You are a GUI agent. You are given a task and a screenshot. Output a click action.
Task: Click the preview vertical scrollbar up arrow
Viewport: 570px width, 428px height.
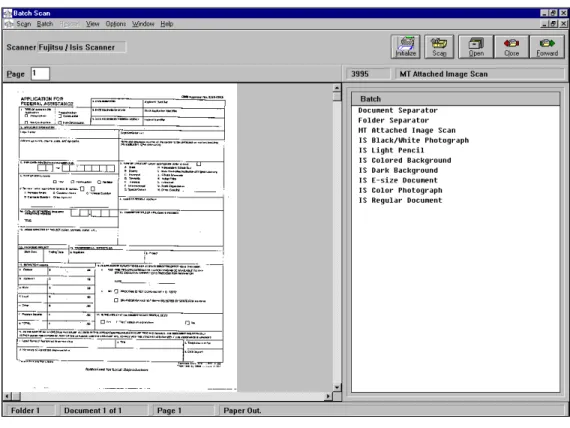pyautogui.click(x=337, y=88)
